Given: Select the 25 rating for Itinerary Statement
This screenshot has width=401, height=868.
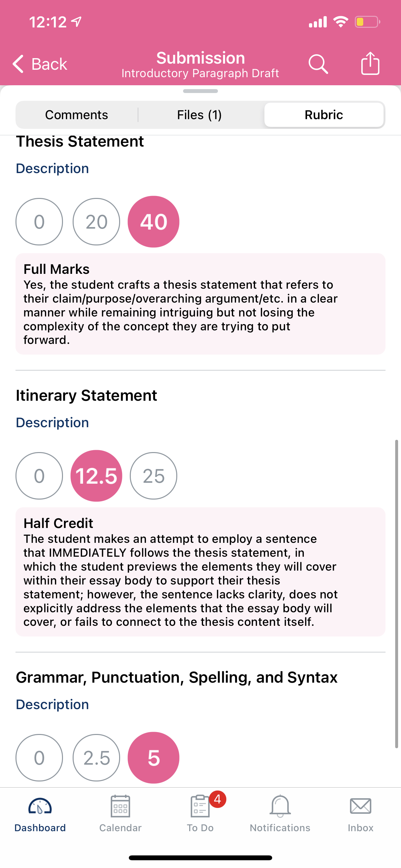Looking at the screenshot, I should click(153, 476).
